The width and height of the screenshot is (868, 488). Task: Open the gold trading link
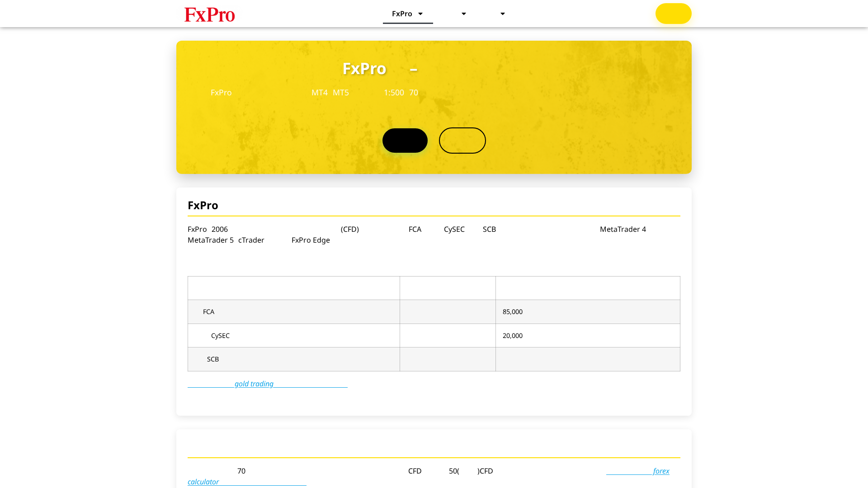(x=254, y=384)
